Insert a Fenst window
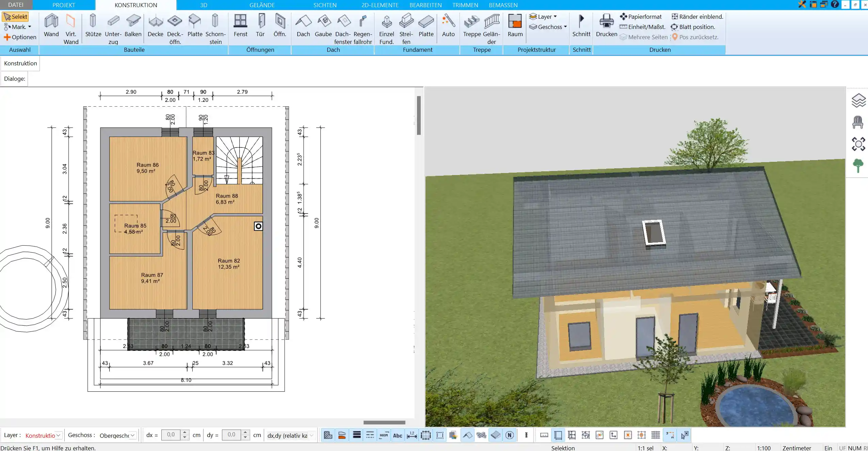This screenshot has height=451, width=868. pos(241,25)
